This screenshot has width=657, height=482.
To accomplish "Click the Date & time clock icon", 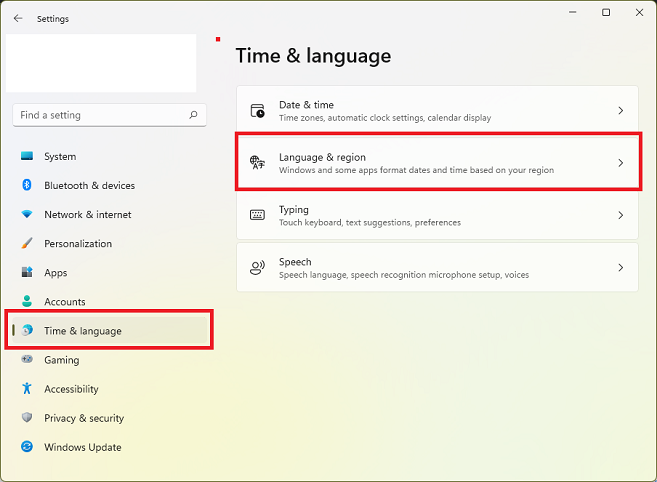I will [257, 111].
